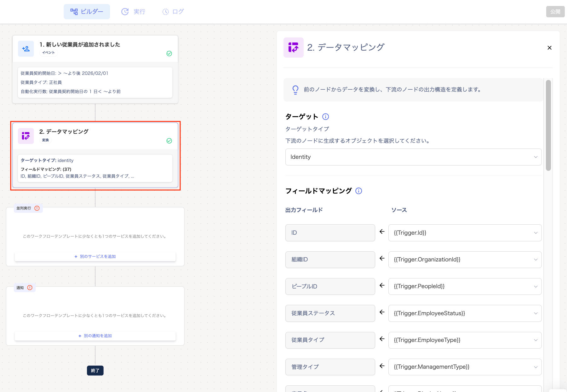Image resolution: width=567 pixels, height=392 pixels.
Task: Click the ID output field
Action: click(330, 233)
